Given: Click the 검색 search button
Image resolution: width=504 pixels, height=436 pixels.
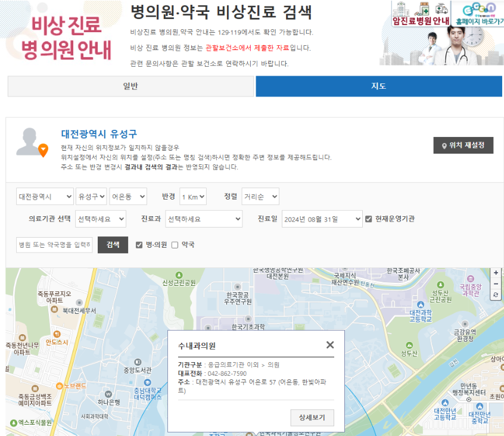Looking at the screenshot, I should [113, 245].
